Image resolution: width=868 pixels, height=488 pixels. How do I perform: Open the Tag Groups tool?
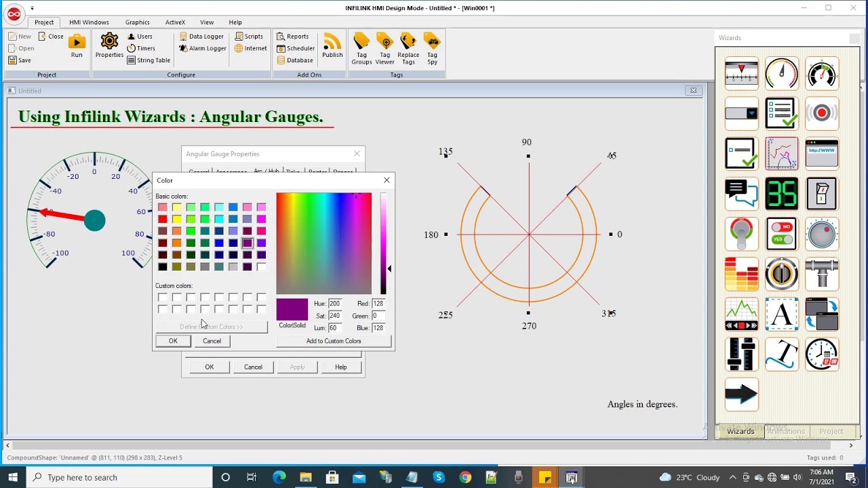tap(361, 49)
